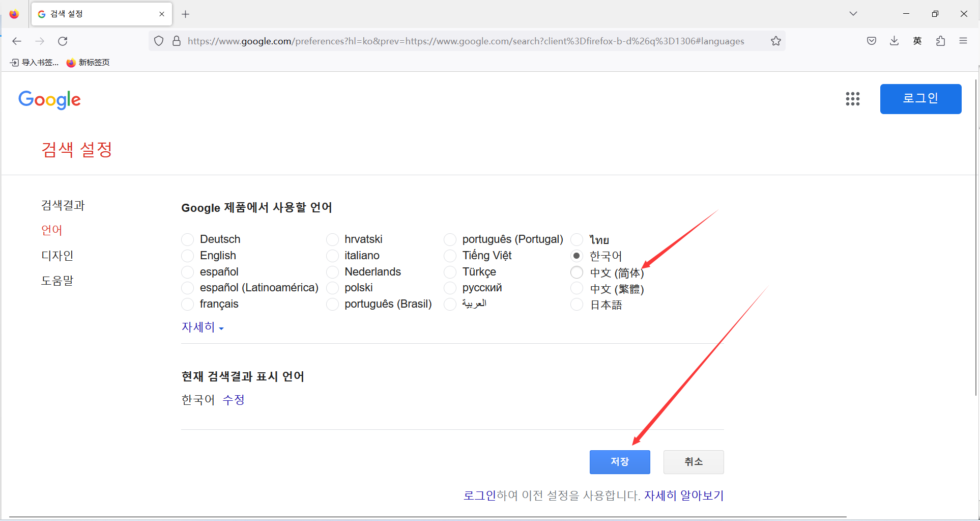The width and height of the screenshot is (980, 521).
Task: Click the page vertical scrollbar
Action: 976,237
